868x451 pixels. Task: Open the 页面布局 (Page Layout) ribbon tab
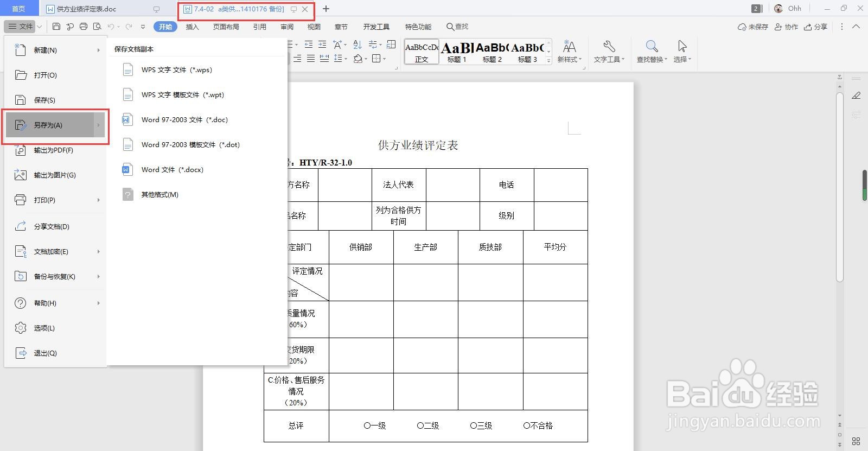click(x=226, y=27)
